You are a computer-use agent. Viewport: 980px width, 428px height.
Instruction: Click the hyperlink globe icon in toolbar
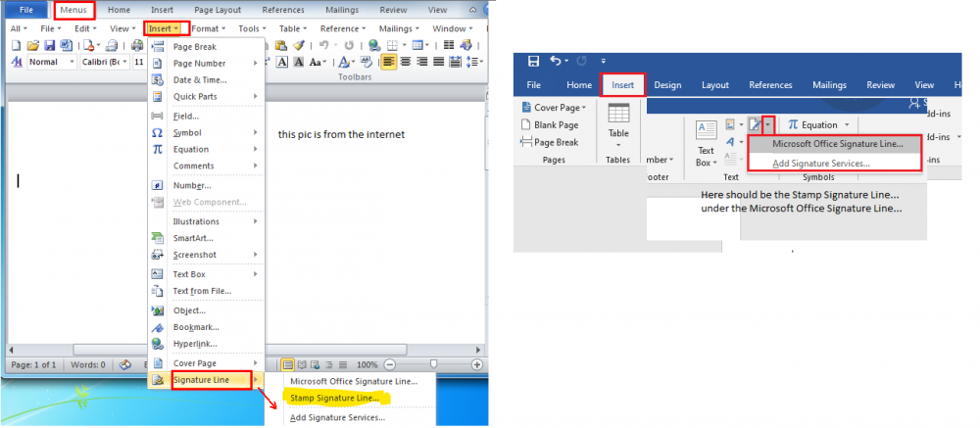coord(374,45)
